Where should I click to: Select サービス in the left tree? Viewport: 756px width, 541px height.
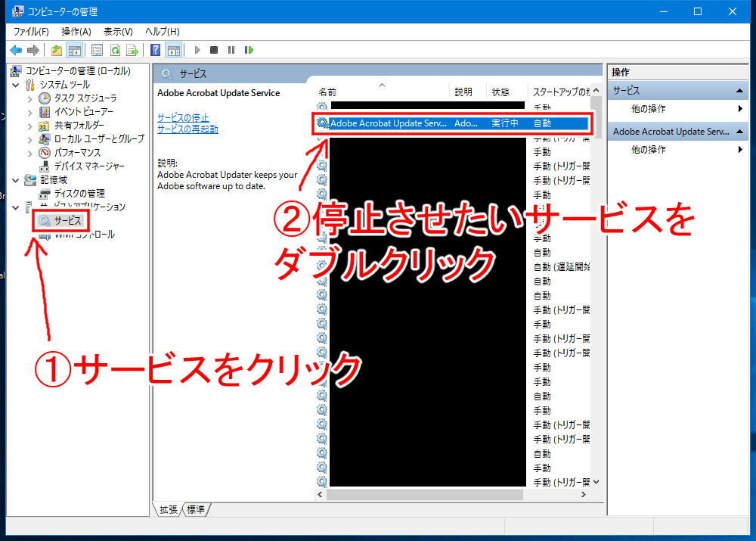click(x=67, y=220)
